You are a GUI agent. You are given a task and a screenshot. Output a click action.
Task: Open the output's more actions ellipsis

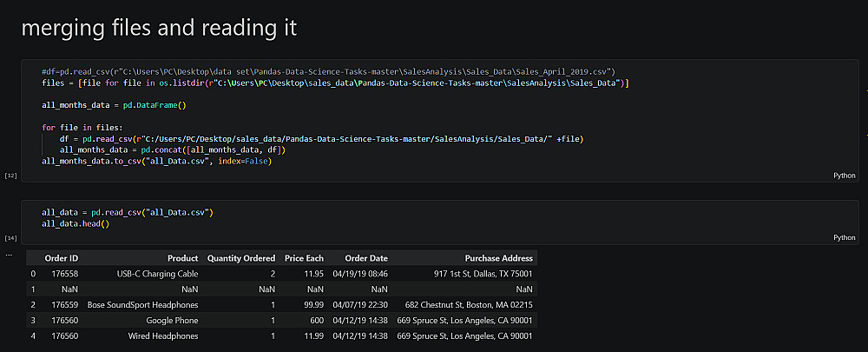[9, 254]
